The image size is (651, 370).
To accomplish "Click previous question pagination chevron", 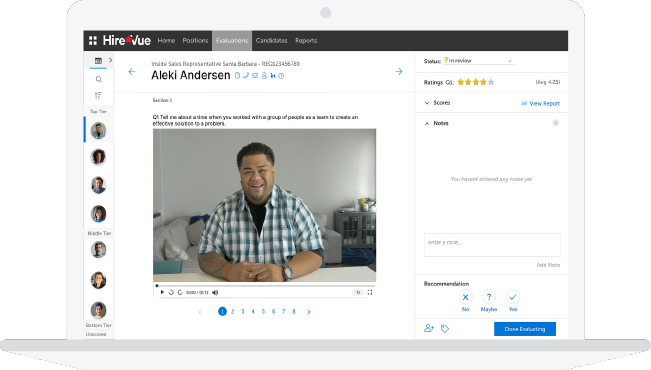I will click(200, 312).
